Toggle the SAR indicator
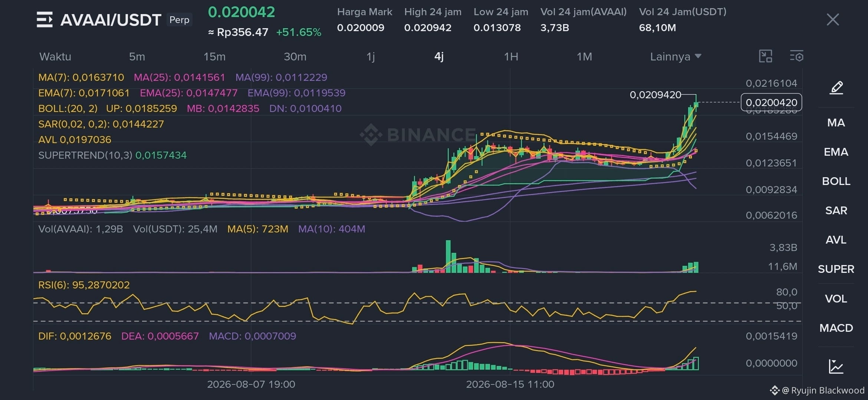Viewport: 868px width, 400px height. 836,211
